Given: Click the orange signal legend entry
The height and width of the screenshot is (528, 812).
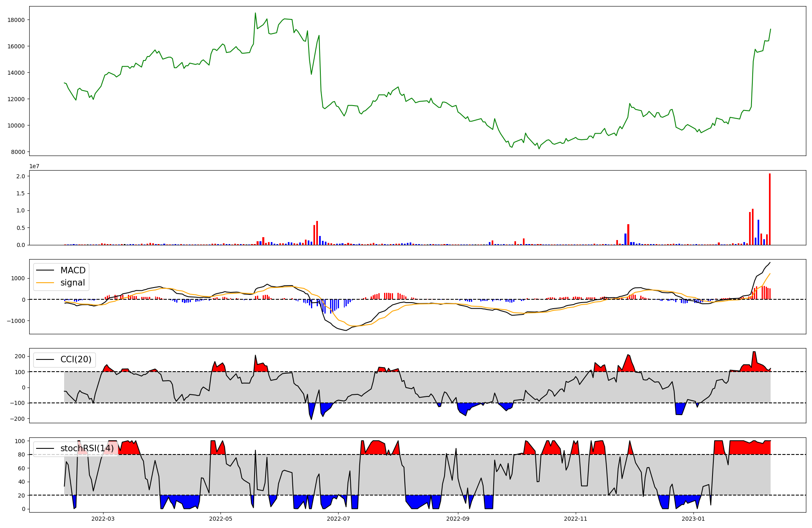Looking at the screenshot, I should click(73, 283).
